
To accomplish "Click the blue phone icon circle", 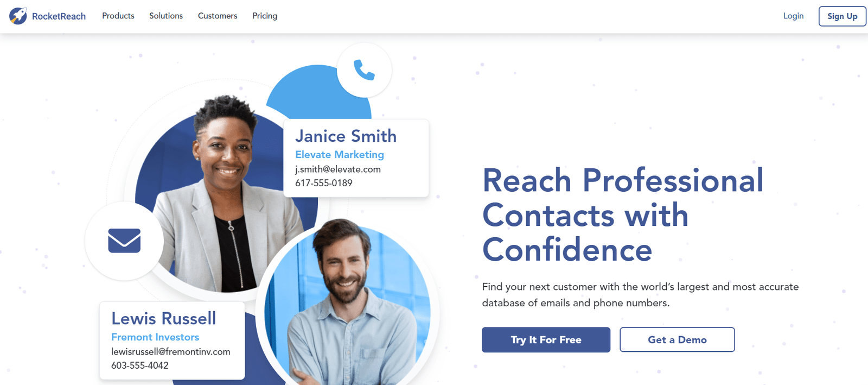I will point(364,70).
